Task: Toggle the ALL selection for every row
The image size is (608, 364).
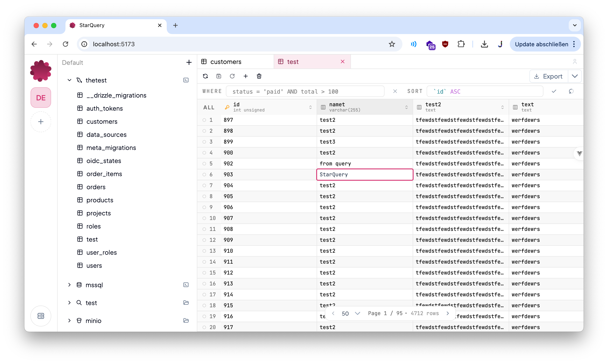Action: tap(209, 107)
